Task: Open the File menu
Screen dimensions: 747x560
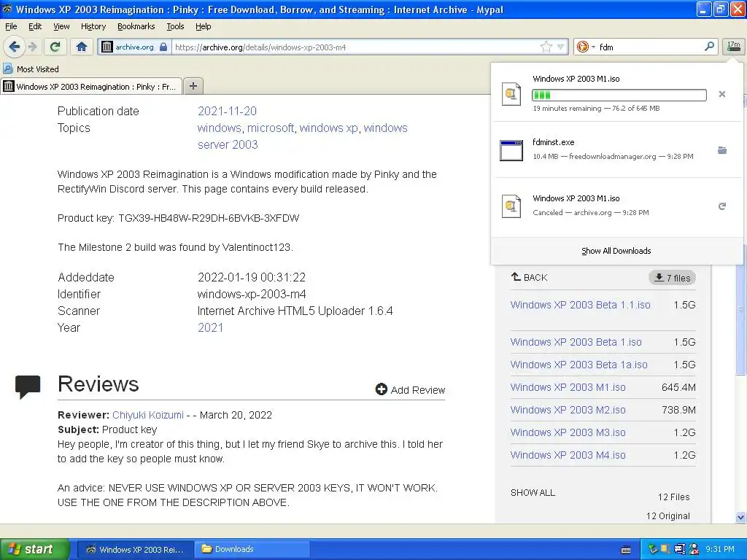Action: tap(11, 26)
